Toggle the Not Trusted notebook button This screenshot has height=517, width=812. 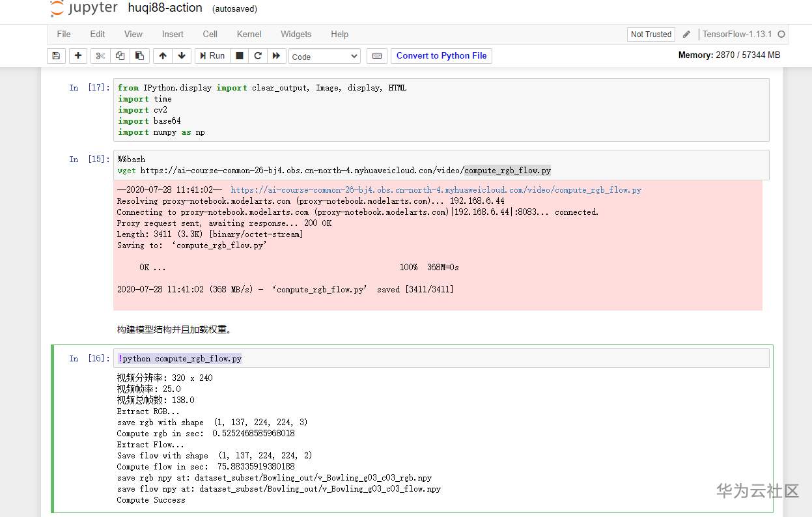point(651,35)
